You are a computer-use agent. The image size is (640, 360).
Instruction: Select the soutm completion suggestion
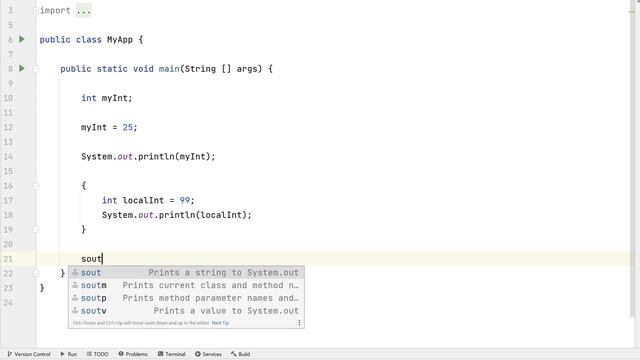click(186, 285)
